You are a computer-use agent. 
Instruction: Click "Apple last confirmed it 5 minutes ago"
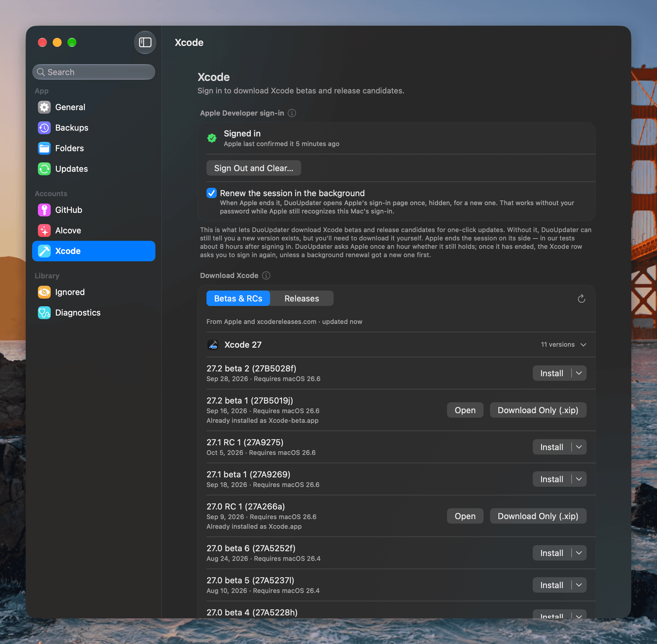[x=282, y=144]
